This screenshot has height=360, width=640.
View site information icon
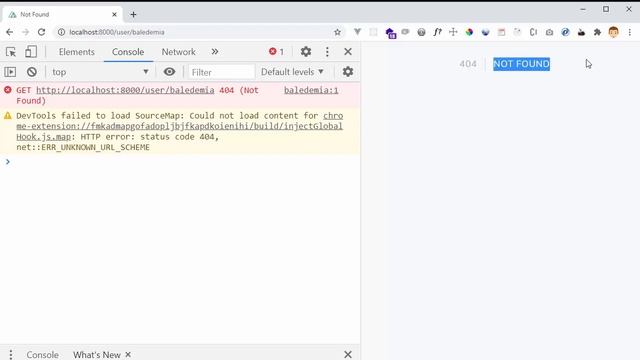point(61,32)
